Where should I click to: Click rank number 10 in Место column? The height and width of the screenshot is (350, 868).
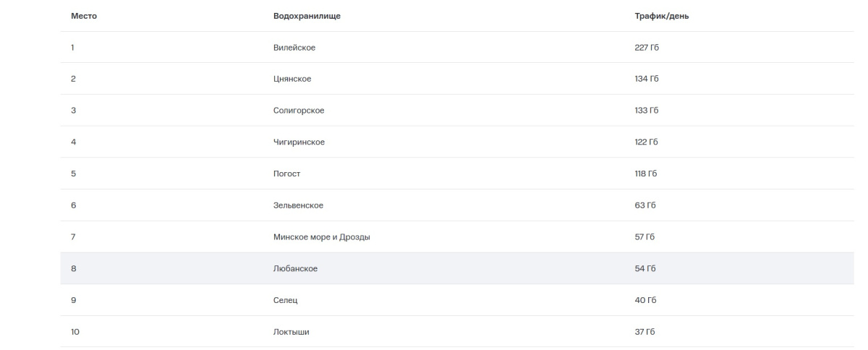(75, 332)
